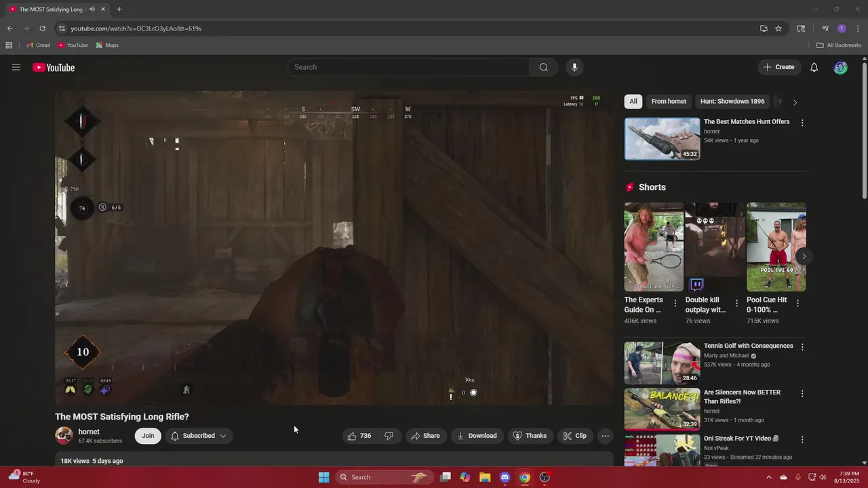Go back in the browser
Viewport: 868px width, 488px height.
pos(9,28)
